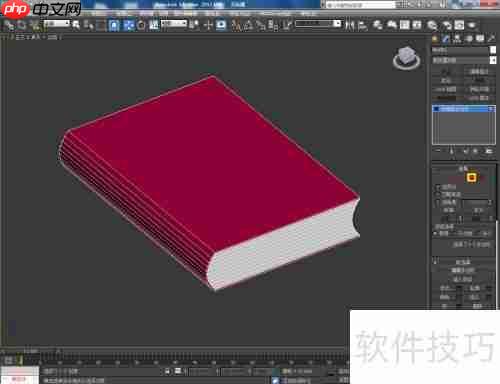This screenshot has height=384, width=500.
Task: Switch to the Modify command panel tab
Action: pyautogui.click(x=446, y=39)
